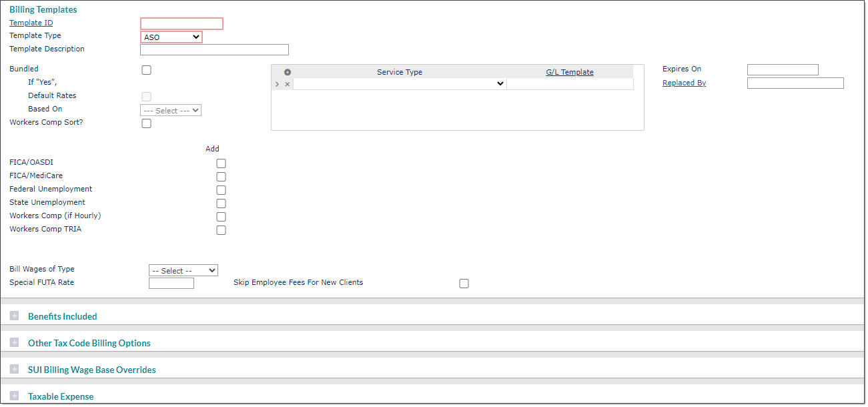Enable Skip Employee Fees For New Clients
Image resolution: width=868 pixels, height=407 pixels.
(464, 283)
